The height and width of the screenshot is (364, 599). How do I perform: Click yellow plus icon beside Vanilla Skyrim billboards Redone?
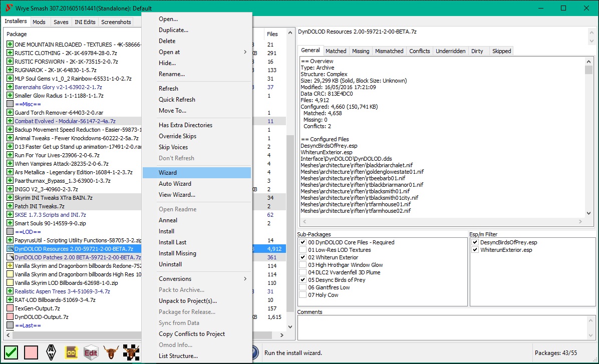[x=10, y=265]
